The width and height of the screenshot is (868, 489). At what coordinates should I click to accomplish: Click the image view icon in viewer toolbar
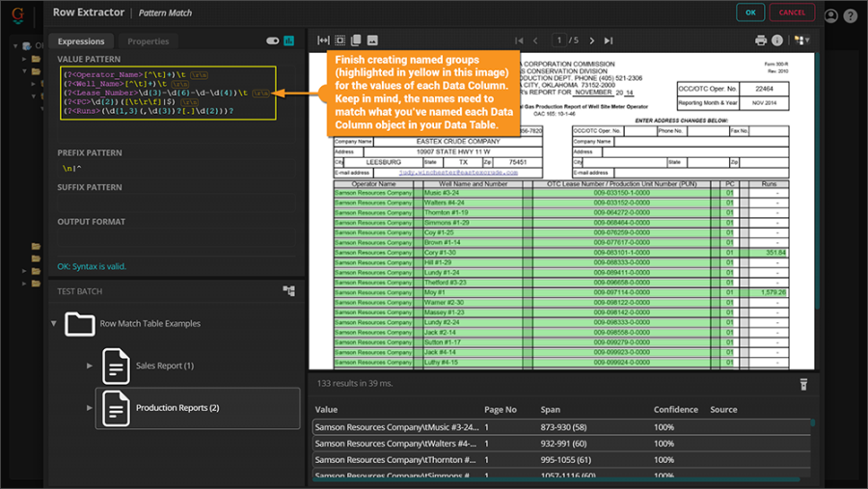(372, 41)
